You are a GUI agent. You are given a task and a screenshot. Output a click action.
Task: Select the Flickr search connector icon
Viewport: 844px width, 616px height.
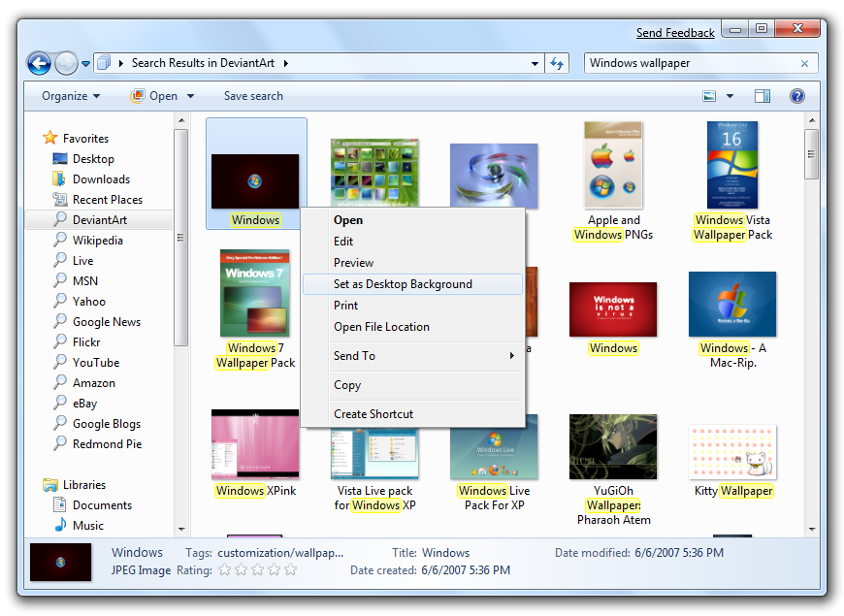(x=60, y=342)
